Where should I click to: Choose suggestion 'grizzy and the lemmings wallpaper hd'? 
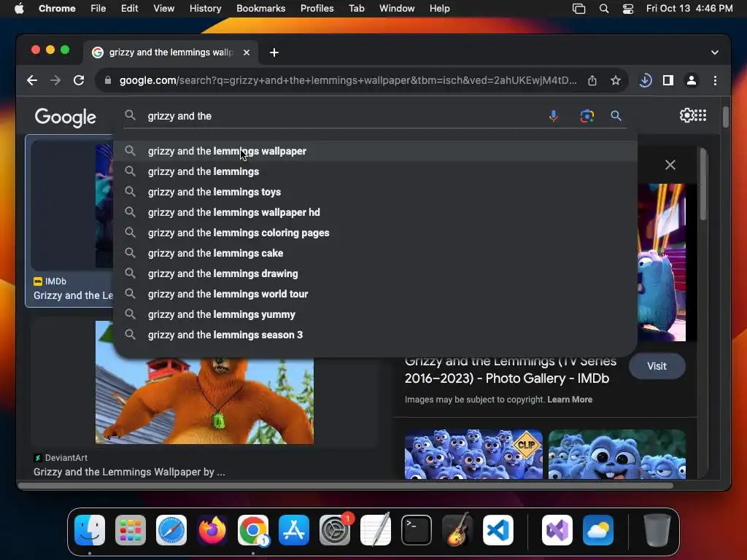point(376,212)
